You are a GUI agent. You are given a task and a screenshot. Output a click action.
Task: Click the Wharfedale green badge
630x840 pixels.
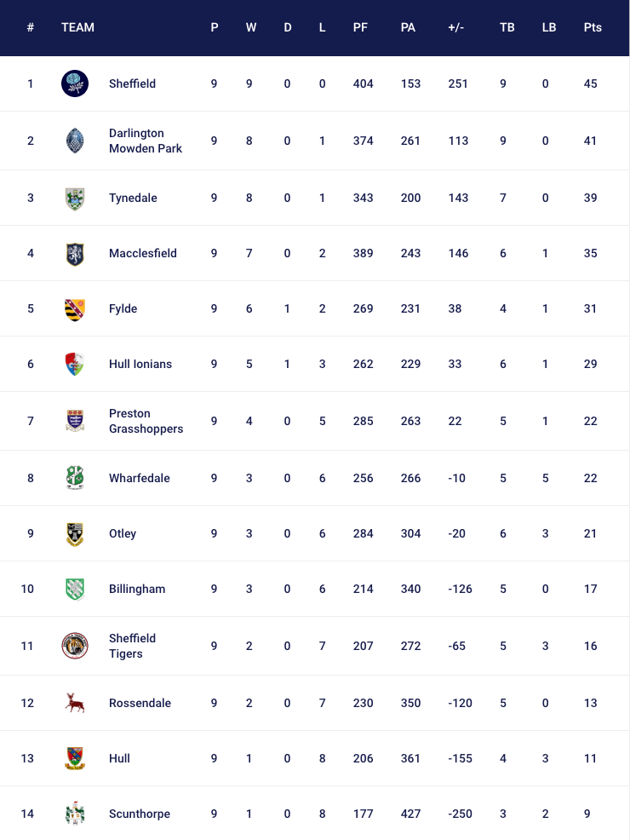(75, 478)
